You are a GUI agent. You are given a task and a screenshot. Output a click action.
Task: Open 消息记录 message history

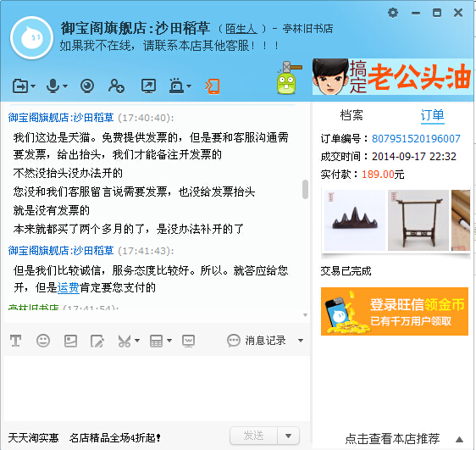pos(265,341)
